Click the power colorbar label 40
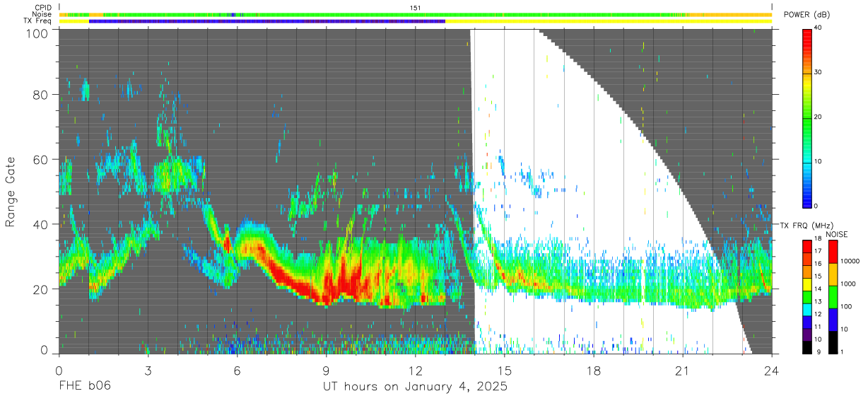This screenshot has height=401, width=868. tap(819, 28)
